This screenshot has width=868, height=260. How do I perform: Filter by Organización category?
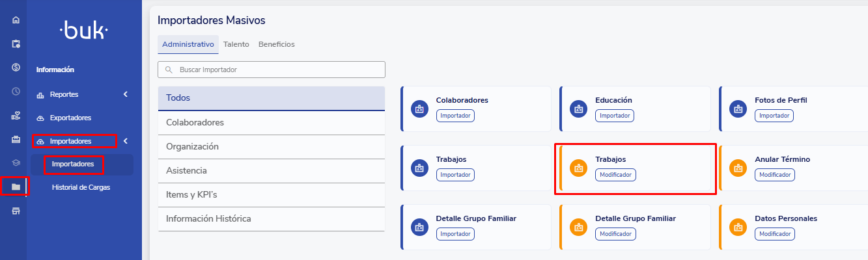click(192, 147)
